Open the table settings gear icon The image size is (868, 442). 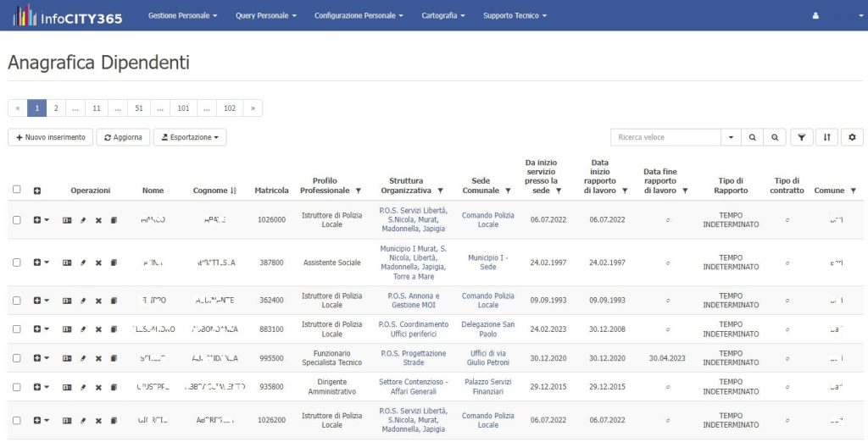[852, 137]
